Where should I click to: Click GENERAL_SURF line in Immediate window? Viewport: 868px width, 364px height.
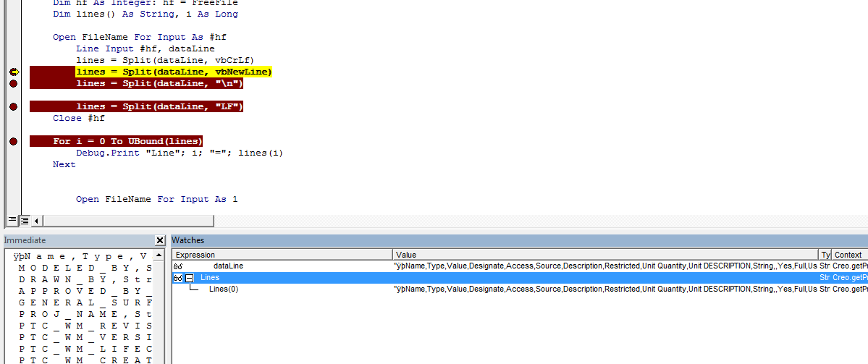pos(85,304)
